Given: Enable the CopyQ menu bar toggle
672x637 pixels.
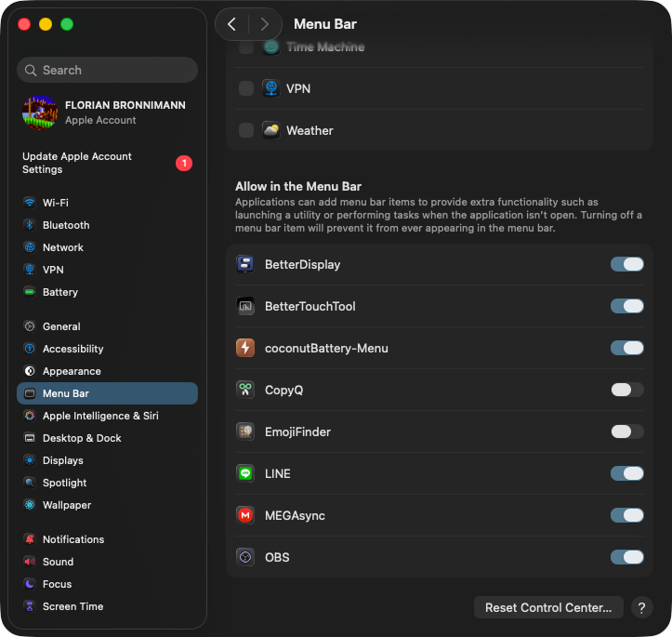Looking at the screenshot, I should click(626, 390).
